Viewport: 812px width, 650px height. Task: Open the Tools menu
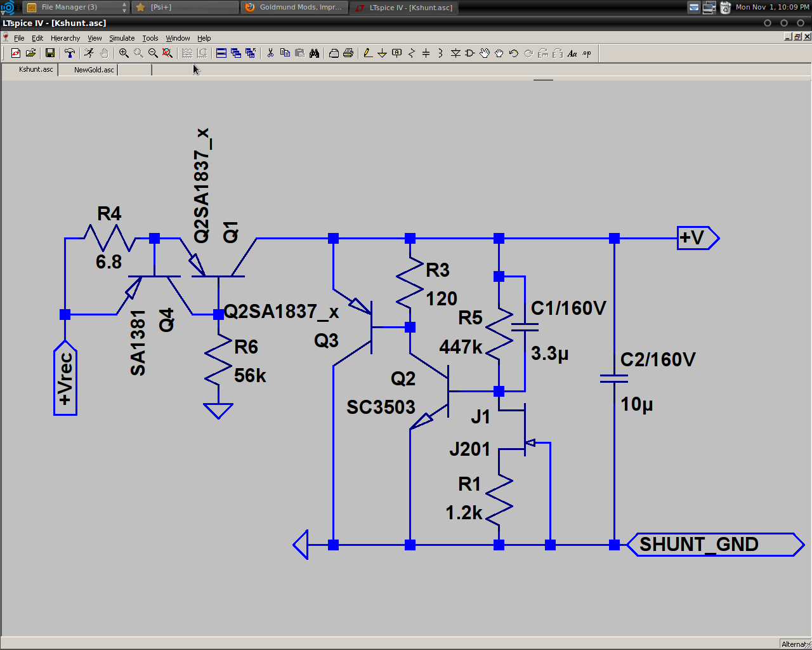(x=150, y=38)
